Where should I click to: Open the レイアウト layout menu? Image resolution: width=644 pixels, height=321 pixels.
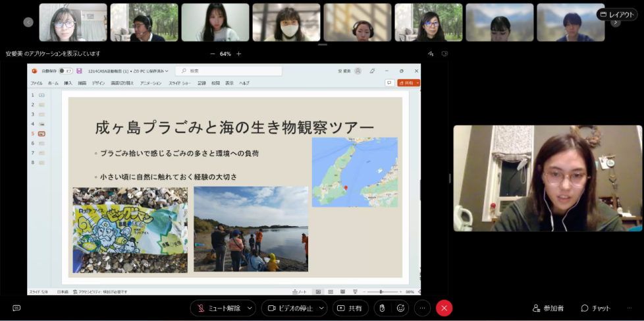(617, 15)
